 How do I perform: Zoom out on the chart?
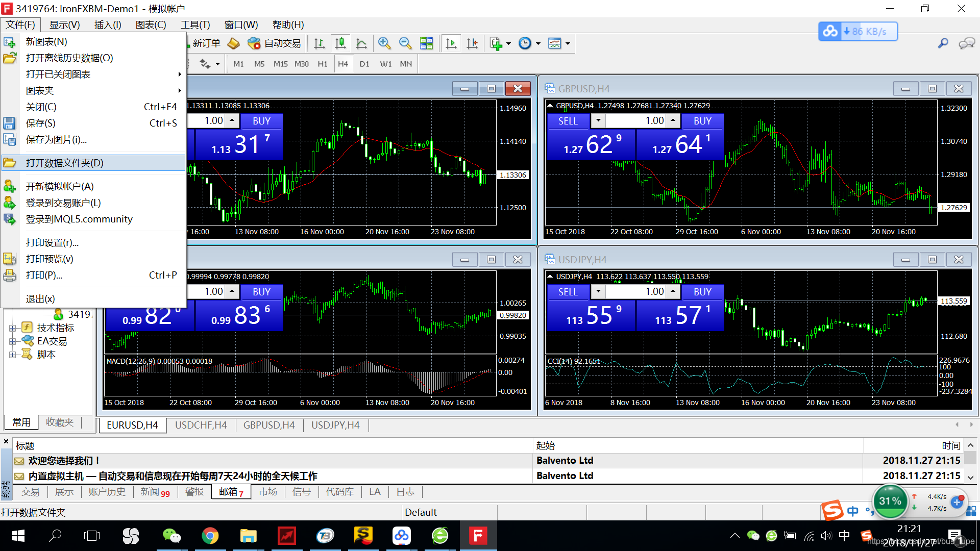tap(405, 43)
